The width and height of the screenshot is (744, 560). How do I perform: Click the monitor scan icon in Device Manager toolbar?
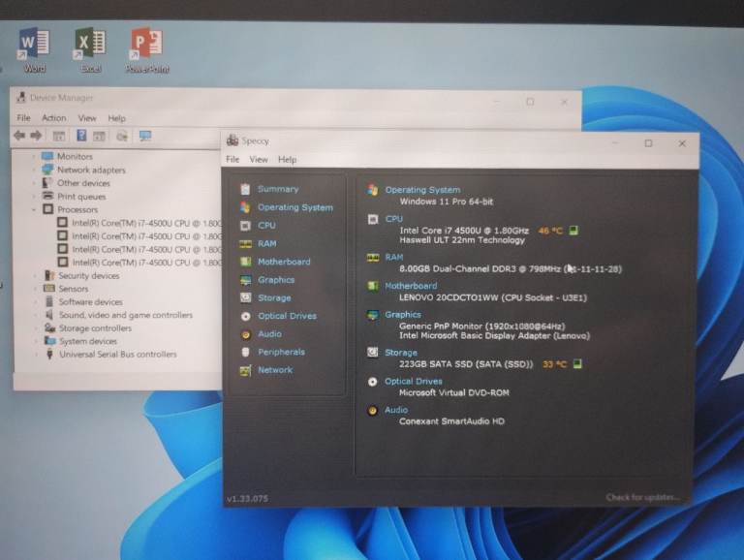click(145, 137)
